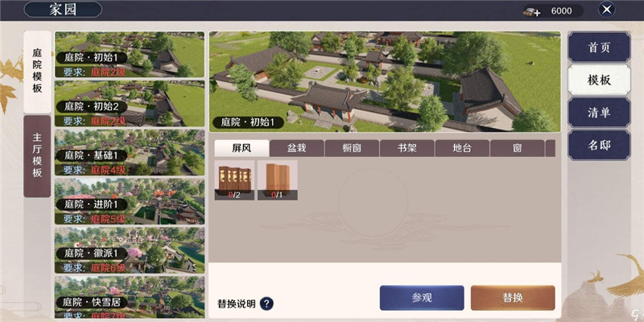The width and height of the screenshot is (644, 322).
Task: Open 名邸 in the right menu
Action: pyautogui.click(x=599, y=145)
